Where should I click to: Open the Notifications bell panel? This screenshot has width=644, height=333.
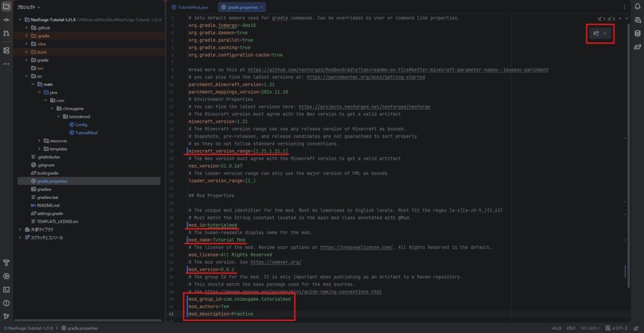(636, 6)
